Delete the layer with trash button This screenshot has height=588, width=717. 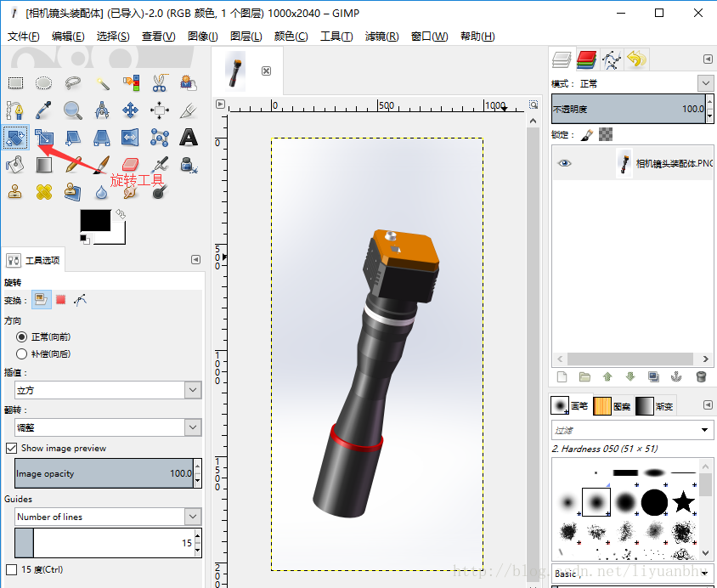point(701,376)
